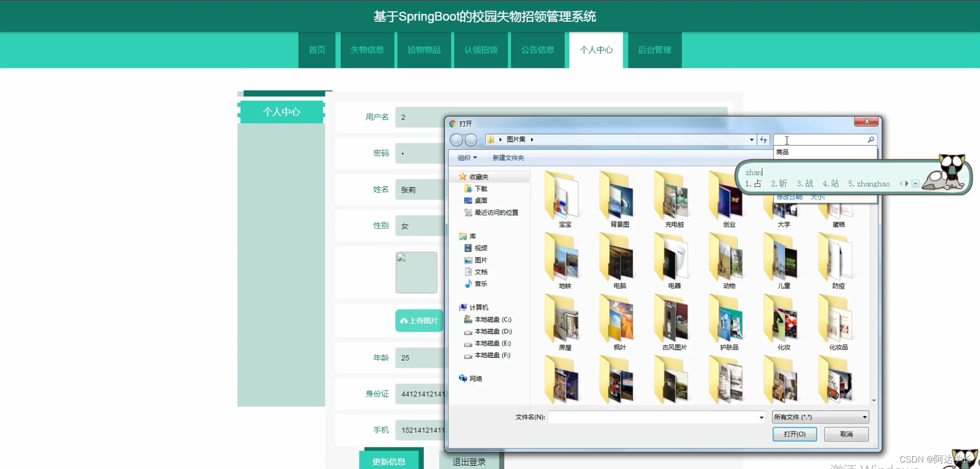This screenshot has height=469, width=980.
Task: Select 本地磁盘 (F:)
Action: (487, 355)
